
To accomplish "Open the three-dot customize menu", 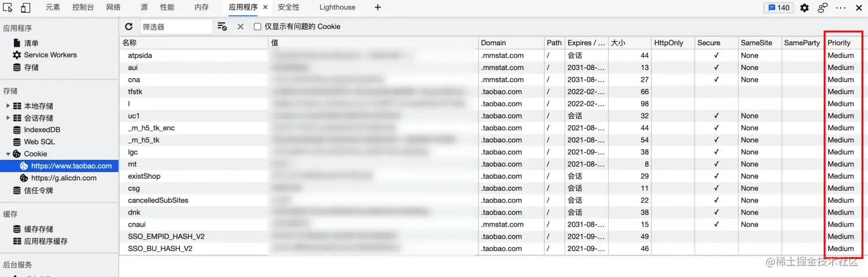I will click(x=841, y=8).
